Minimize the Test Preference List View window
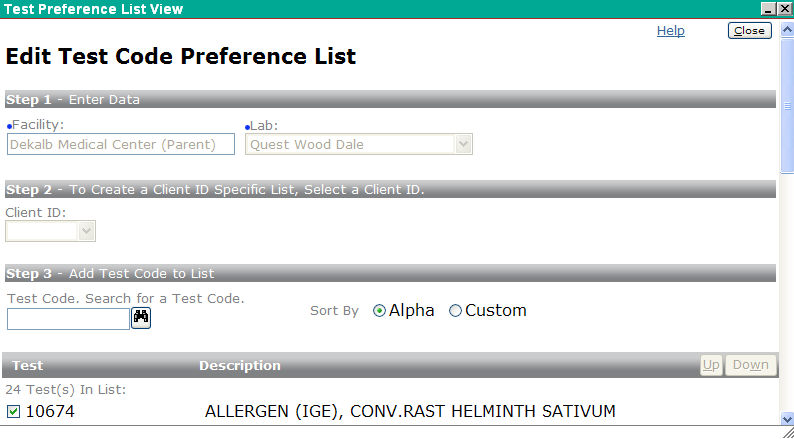This screenshot has height=439, width=794. point(768,9)
